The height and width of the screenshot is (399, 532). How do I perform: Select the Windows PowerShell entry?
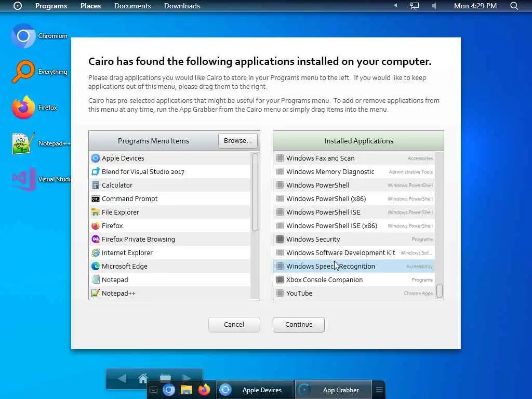point(354,185)
